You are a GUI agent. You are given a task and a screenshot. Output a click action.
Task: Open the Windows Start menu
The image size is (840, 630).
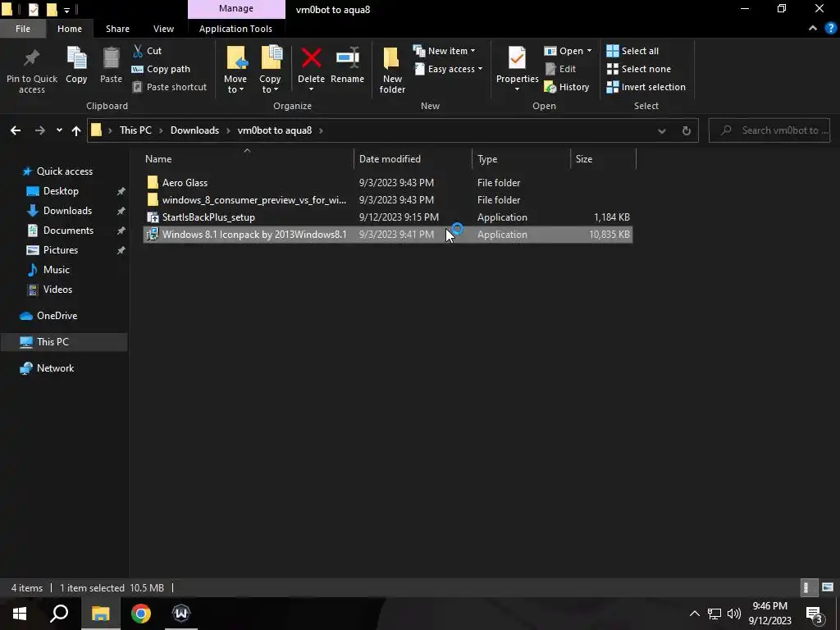20,614
